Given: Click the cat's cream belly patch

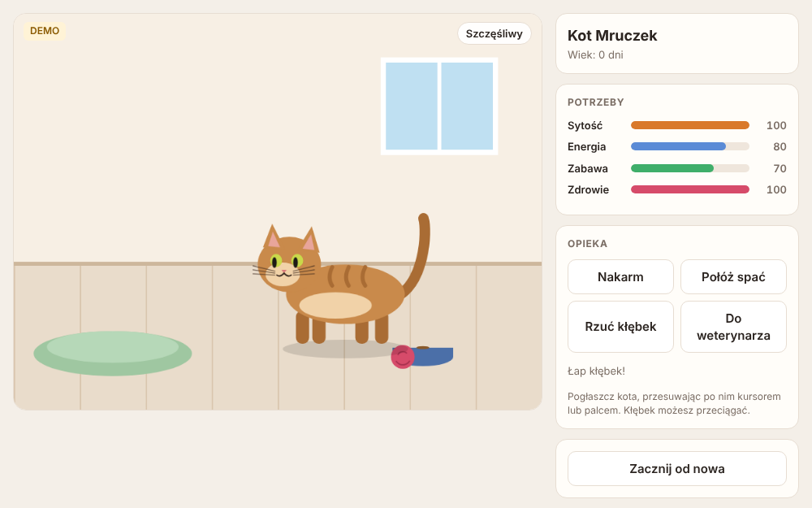Looking at the screenshot, I should click(x=335, y=306).
